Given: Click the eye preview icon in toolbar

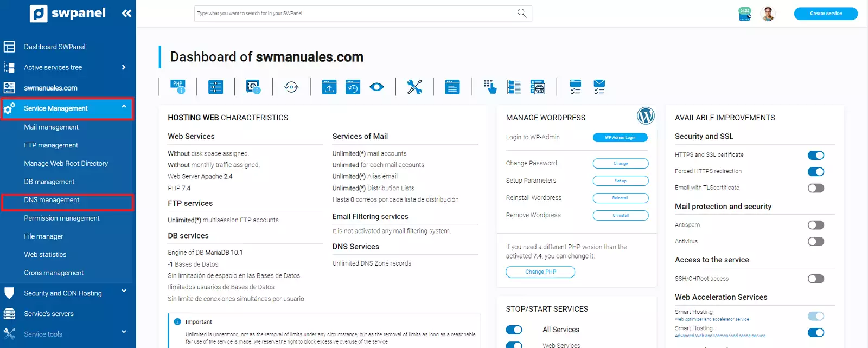Looking at the screenshot, I should [376, 87].
